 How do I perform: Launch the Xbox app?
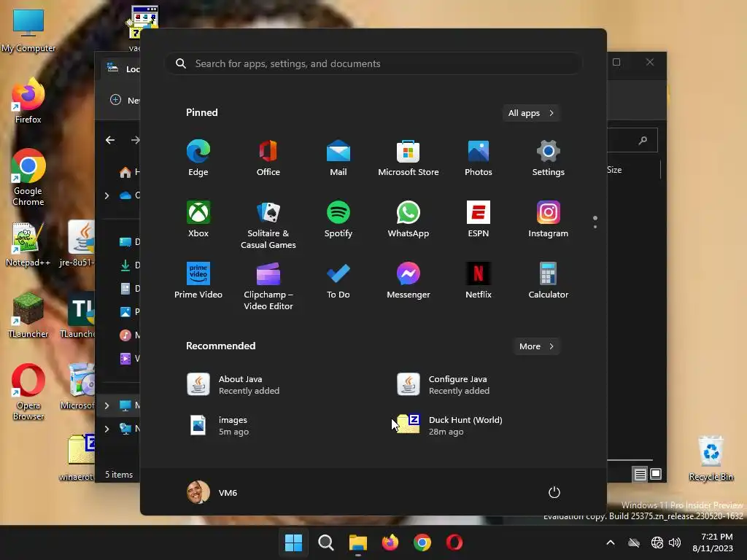coord(198,219)
